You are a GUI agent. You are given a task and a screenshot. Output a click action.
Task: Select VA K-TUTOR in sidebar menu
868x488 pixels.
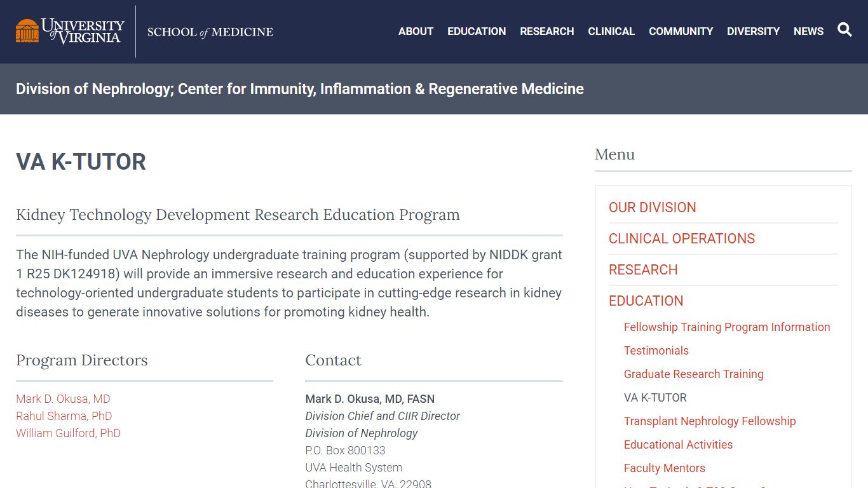(x=655, y=398)
